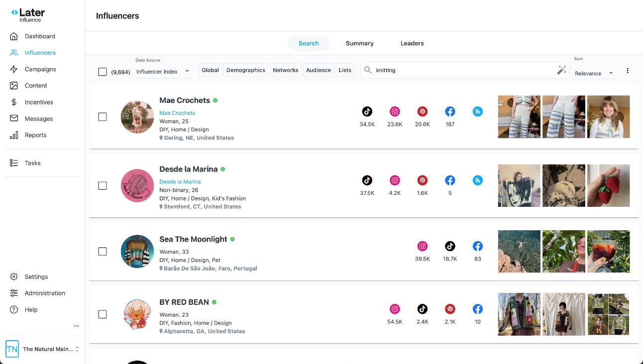
Task: Check BY RED BEAN's row checkbox
Action: (x=103, y=314)
